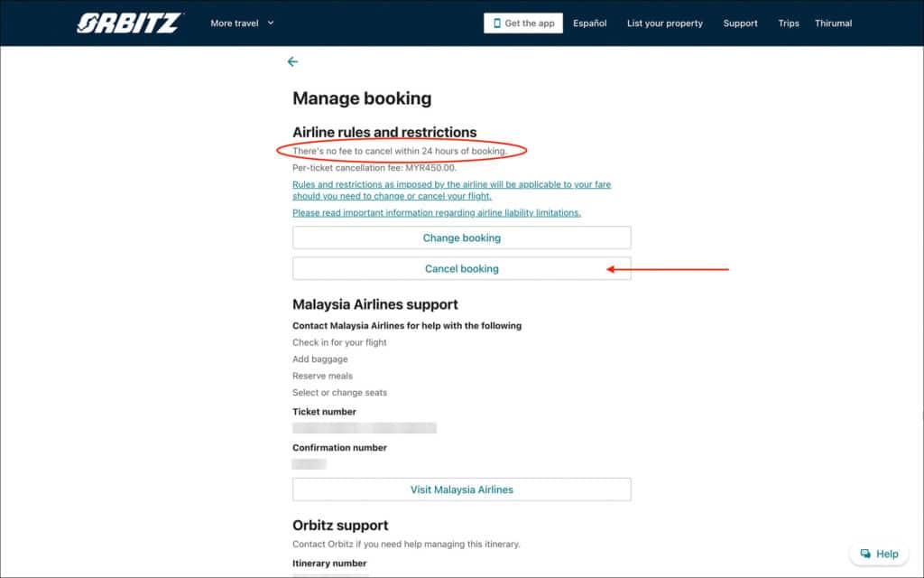Click the Add baggage text

tap(320, 359)
